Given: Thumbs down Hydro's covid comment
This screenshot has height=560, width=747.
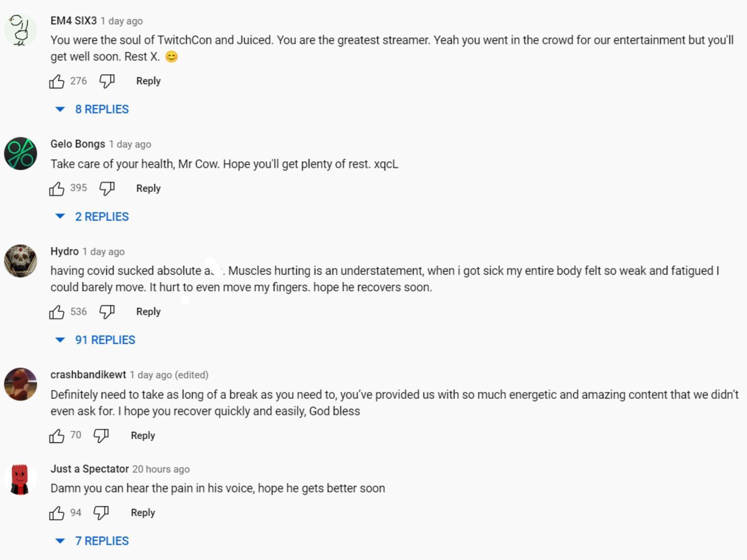Looking at the screenshot, I should (107, 312).
